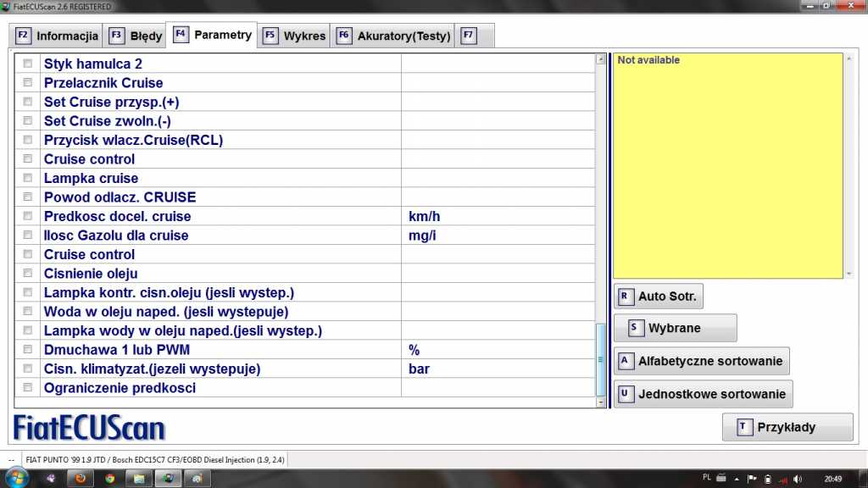Open Chrome from the taskbar
Image resolution: width=868 pixels, height=488 pixels.
(109, 478)
